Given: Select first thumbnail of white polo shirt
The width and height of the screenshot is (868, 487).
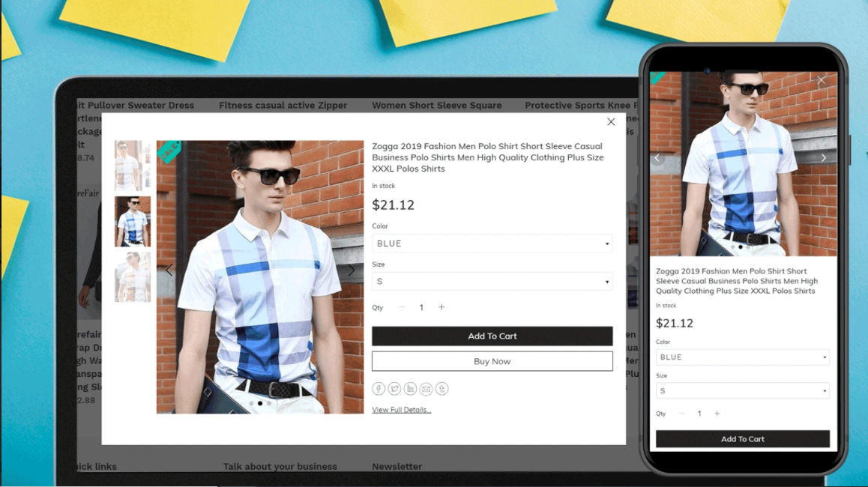Looking at the screenshot, I should click(x=133, y=166).
